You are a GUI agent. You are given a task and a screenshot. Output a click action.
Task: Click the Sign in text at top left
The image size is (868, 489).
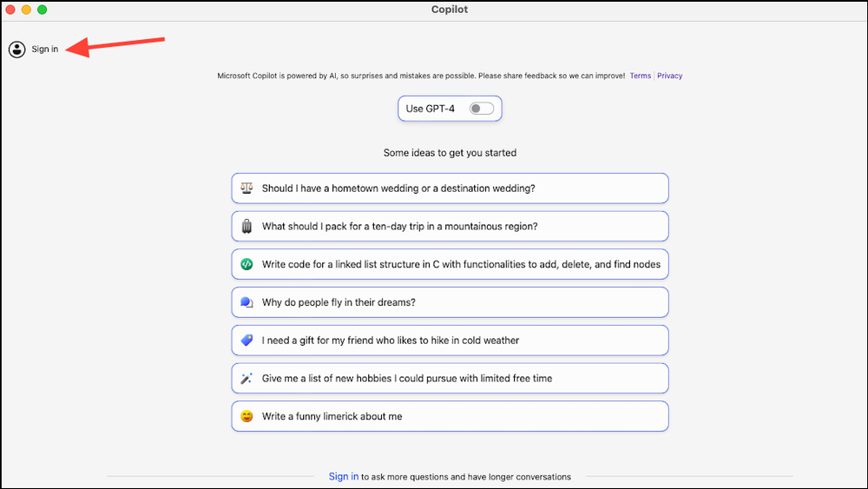(x=45, y=50)
